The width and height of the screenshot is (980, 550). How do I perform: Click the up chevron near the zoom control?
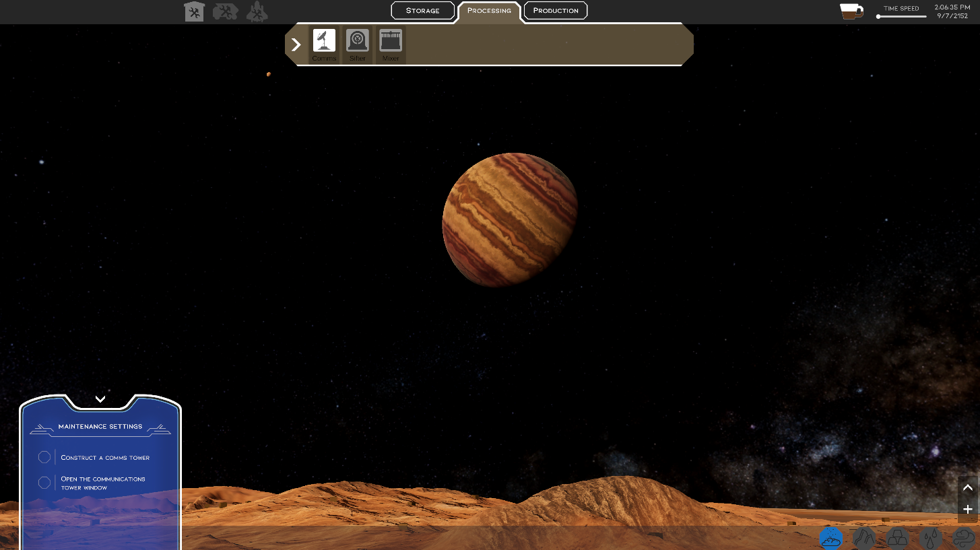[968, 487]
